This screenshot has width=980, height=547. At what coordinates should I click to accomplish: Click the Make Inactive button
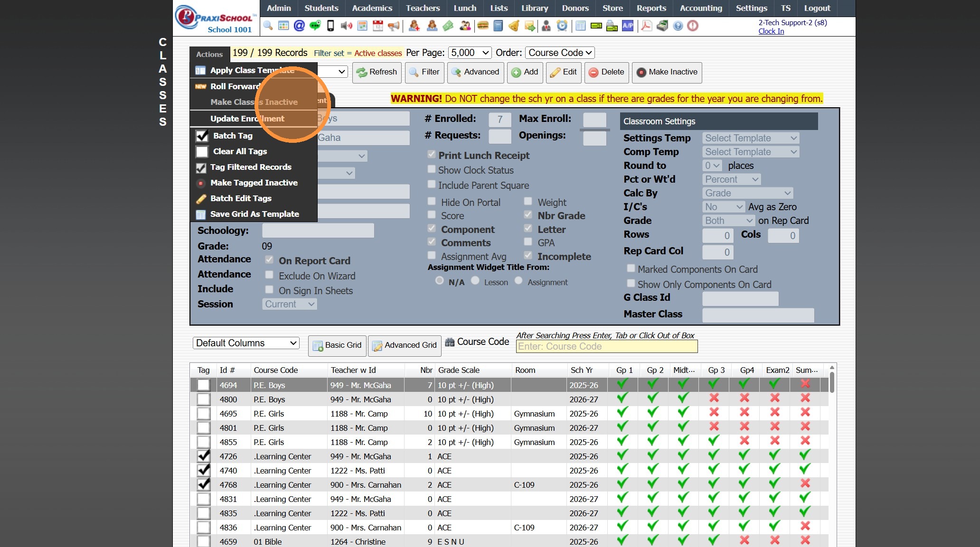[x=667, y=72]
